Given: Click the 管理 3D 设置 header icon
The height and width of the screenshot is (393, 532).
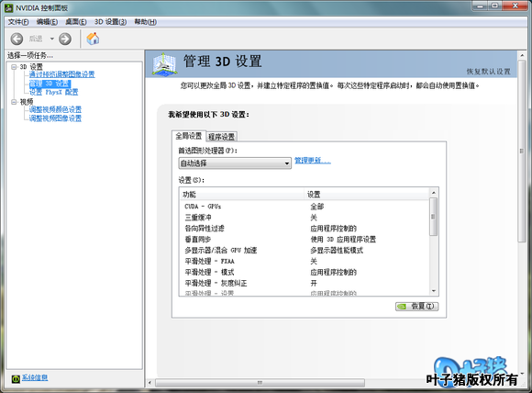Looking at the screenshot, I should tap(164, 63).
